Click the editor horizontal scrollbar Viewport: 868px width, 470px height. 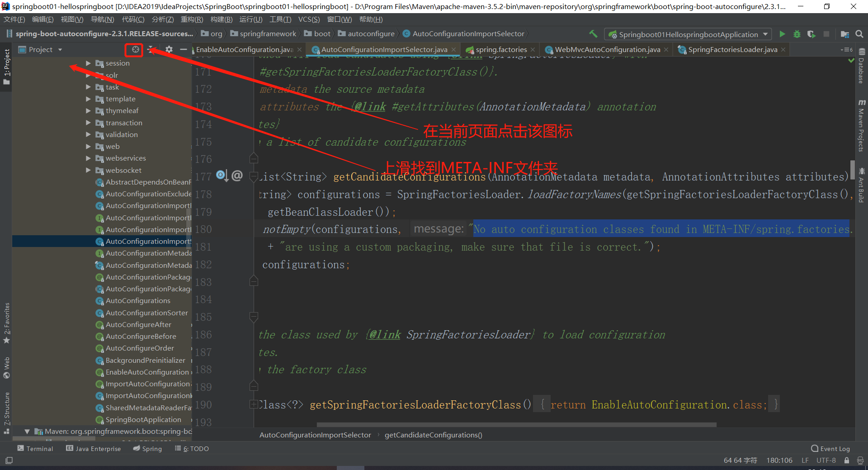tap(516, 425)
